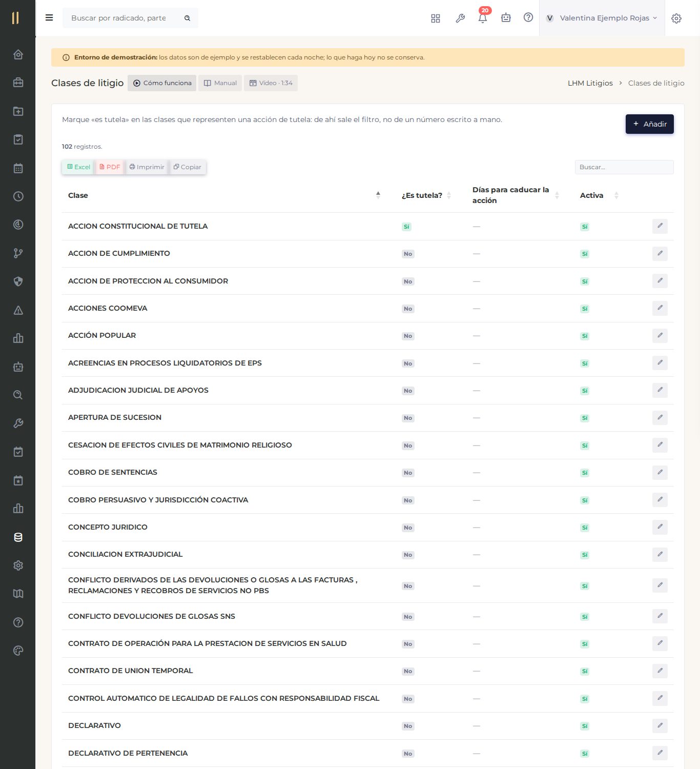700x769 pixels.
Task: Click the Copiar button
Action: [x=188, y=167]
